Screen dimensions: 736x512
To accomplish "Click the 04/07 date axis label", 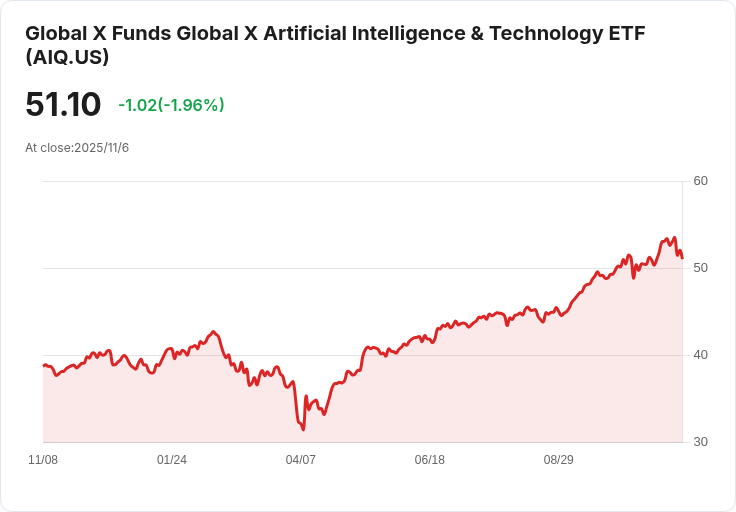I will point(300,459).
